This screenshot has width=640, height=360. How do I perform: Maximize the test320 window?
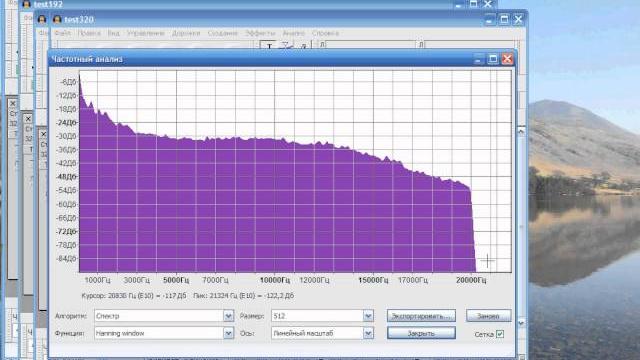(x=504, y=19)
